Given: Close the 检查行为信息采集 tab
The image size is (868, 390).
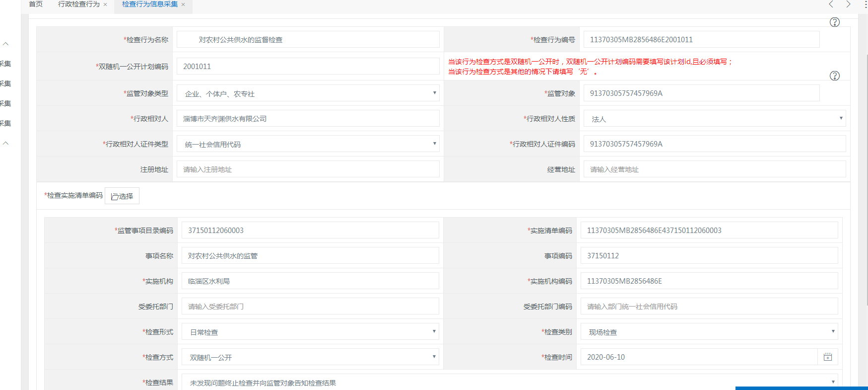Looking at the screenshot, I should click(183, 4).
